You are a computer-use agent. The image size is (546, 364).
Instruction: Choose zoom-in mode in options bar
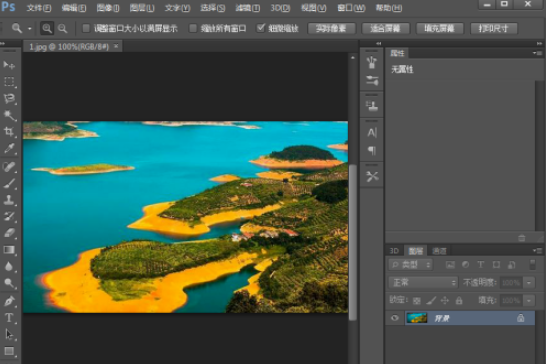pos(47,28)
